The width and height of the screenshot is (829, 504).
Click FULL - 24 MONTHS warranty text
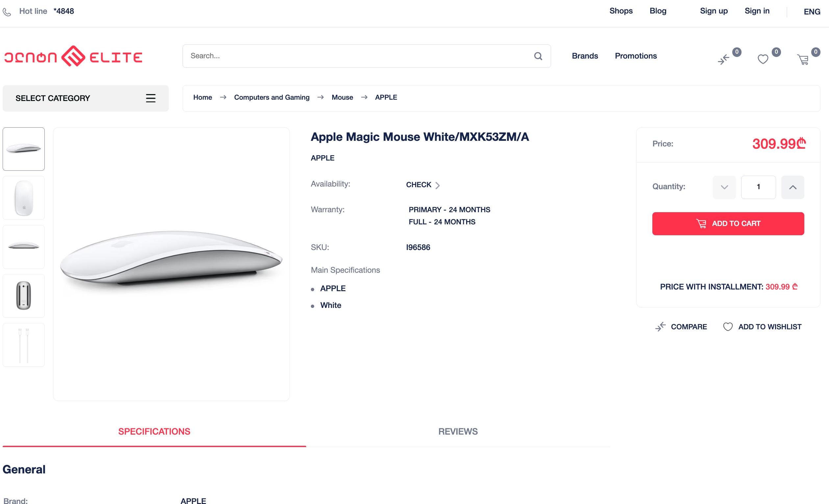[442, 222]
